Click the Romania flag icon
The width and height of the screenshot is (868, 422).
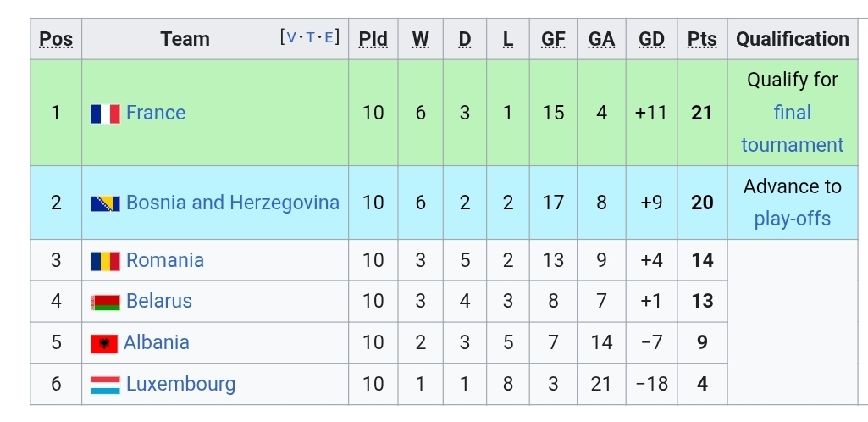[x=105, y=261]
